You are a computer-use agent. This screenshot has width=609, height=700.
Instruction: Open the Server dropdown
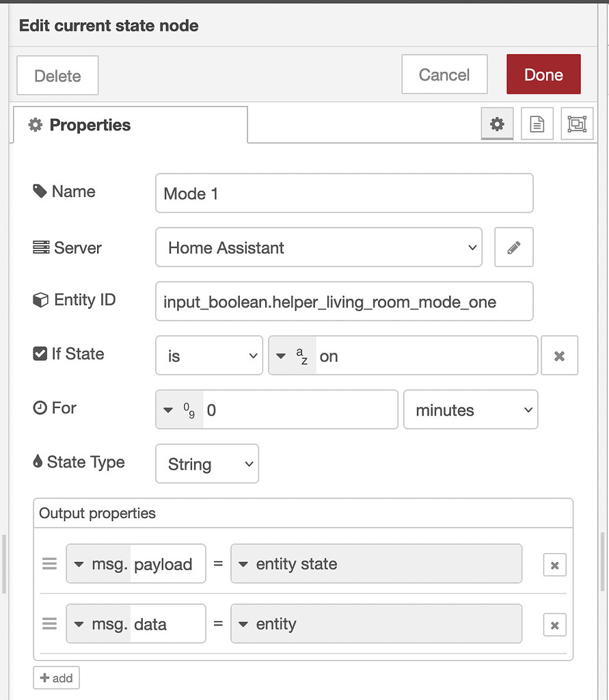(319, 247)
